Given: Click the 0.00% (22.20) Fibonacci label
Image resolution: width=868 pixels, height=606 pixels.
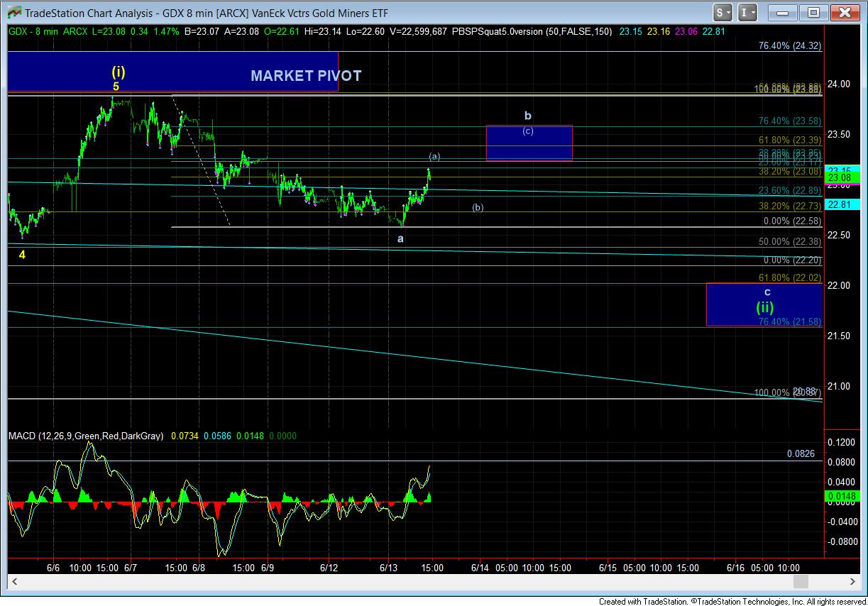Looking at the screenshot, I should coord(792,260).
